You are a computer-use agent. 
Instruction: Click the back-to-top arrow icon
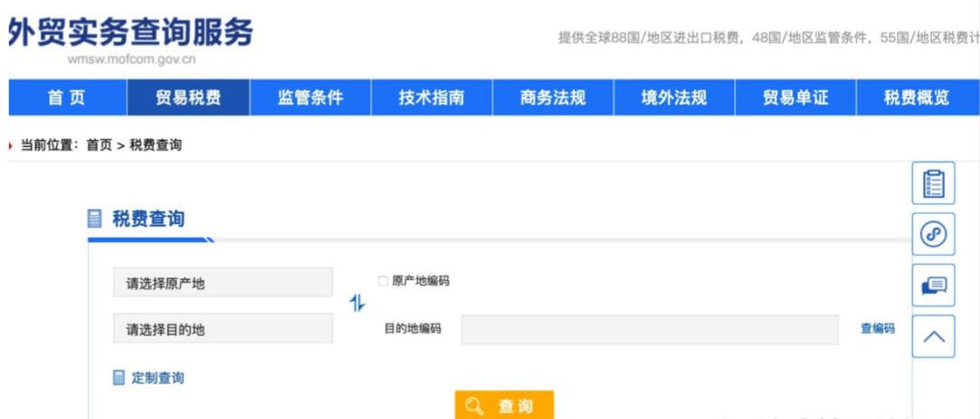pos(933,336)
